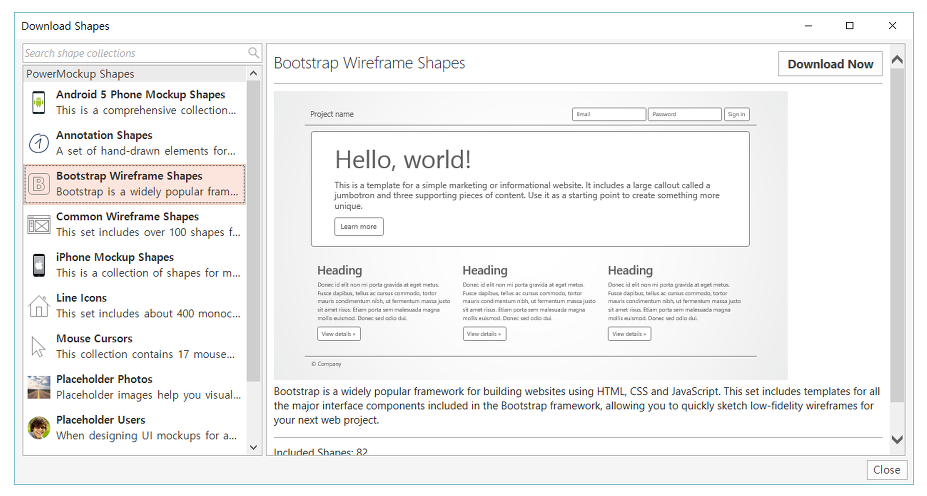Click the Placeholder Users avatar thumbnail
Screen dimensions: 927x496
pos(38,428)
